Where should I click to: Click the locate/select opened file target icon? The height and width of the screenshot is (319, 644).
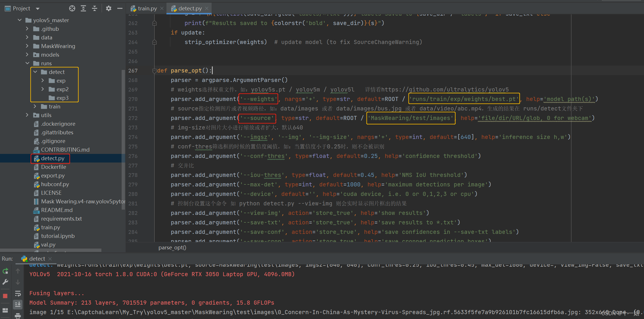72,8
